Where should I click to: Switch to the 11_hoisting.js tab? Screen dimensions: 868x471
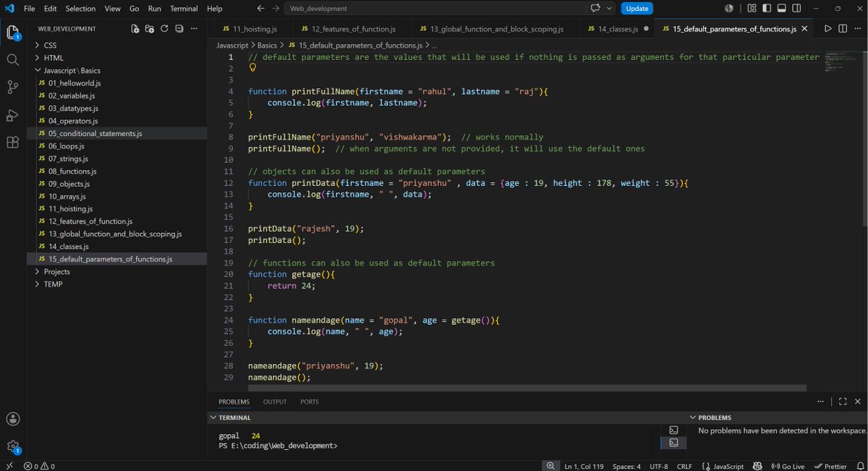(x=250, y=29)
